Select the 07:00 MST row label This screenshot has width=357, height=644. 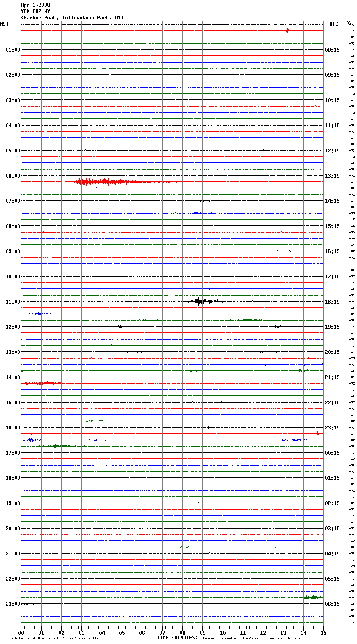click(13, 201)
